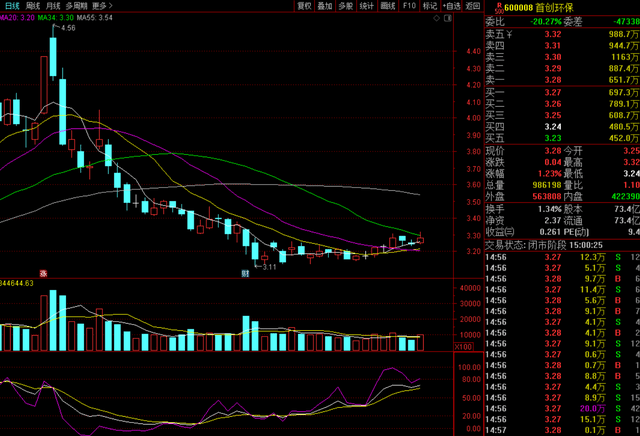Viewport: 640px width, 436px height.
Task: Click the 叠加 overlay button
Action: pos(325,6)
